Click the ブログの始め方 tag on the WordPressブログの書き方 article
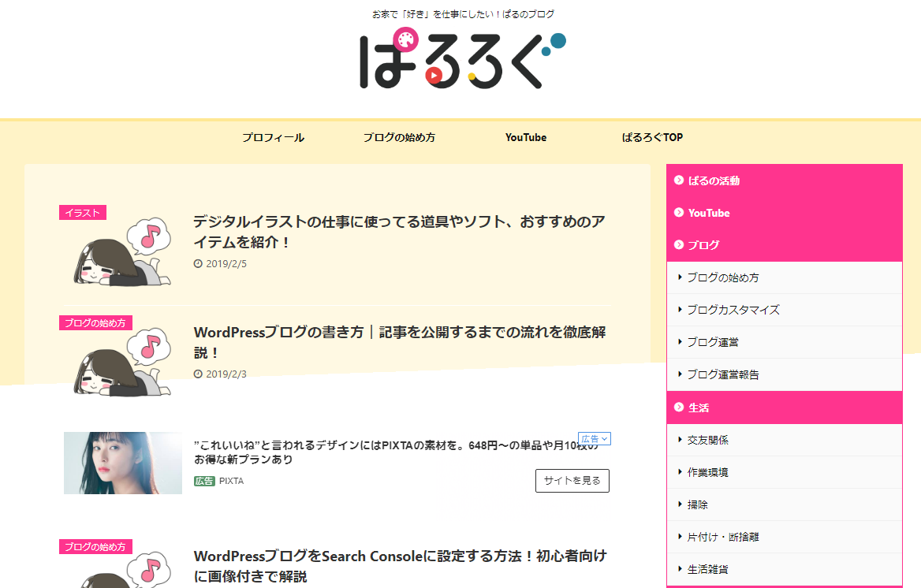The height and width of the screenshot is (588, 921). [x=95, y=322]
